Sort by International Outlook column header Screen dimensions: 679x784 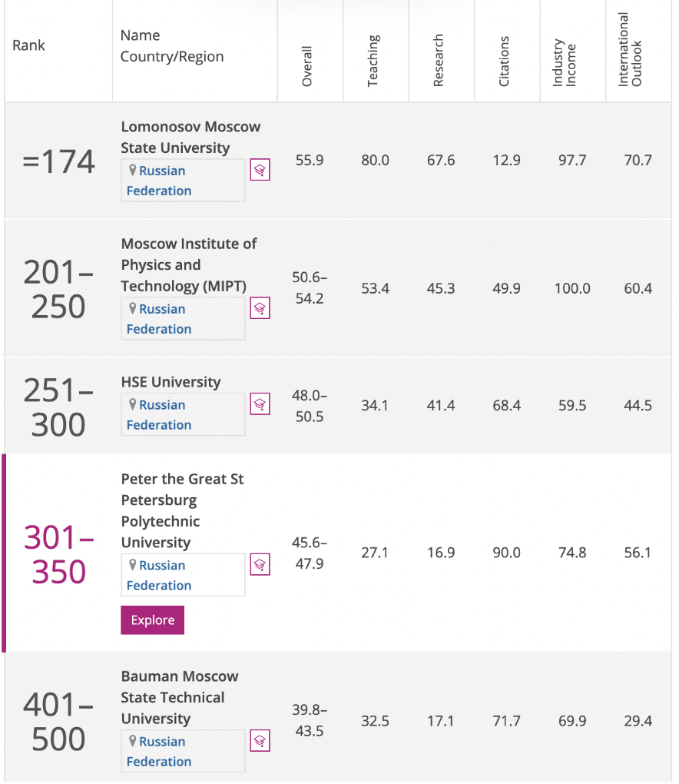point(630,49)
